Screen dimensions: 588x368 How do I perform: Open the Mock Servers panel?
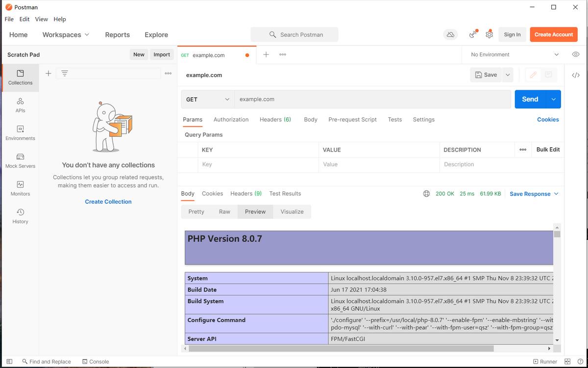click(20, 161)
